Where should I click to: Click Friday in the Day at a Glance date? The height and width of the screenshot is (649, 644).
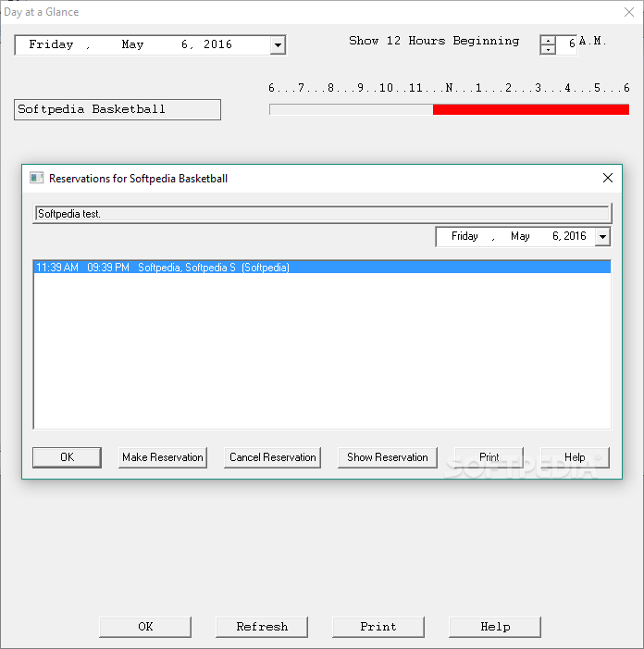(51, 44)
